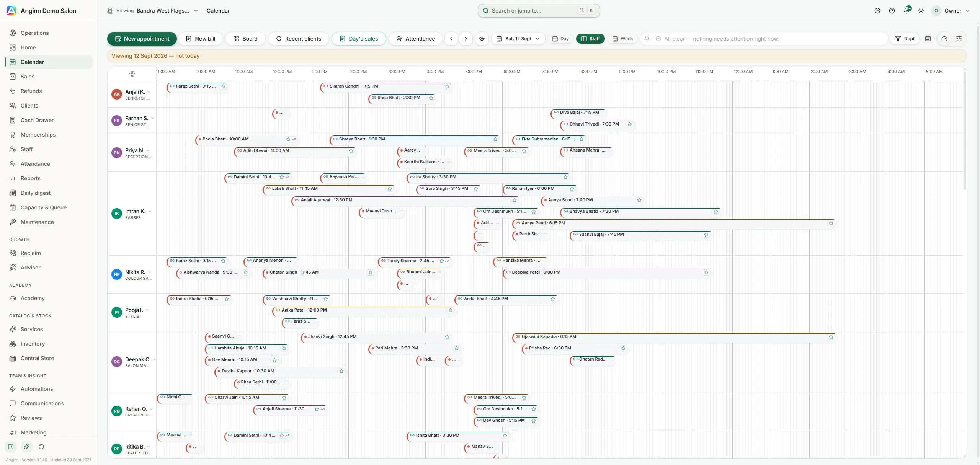Expand the Owner account menu

951,11
